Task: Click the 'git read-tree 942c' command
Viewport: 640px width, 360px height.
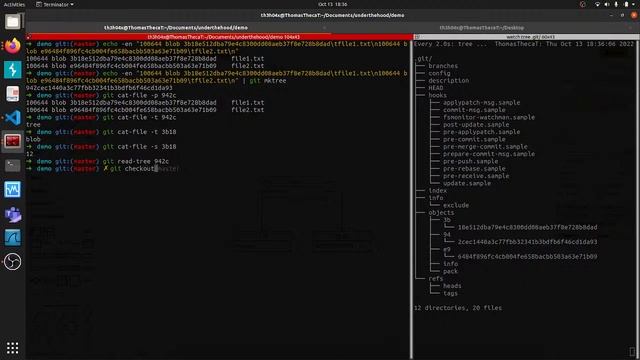Action: [x=136, y=161]
